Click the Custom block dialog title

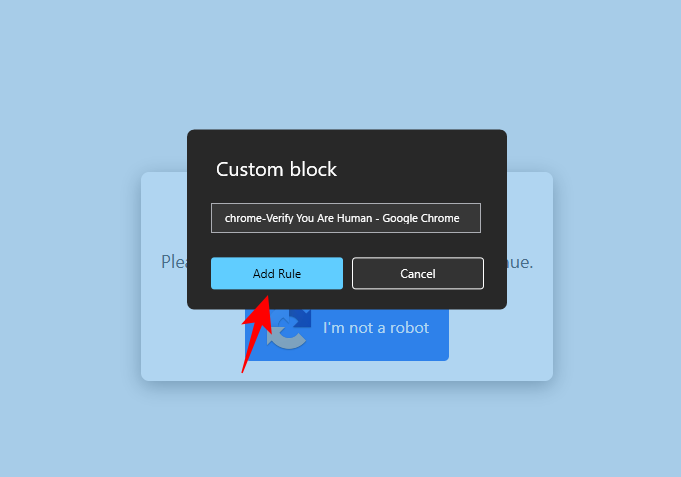[276, 169]
